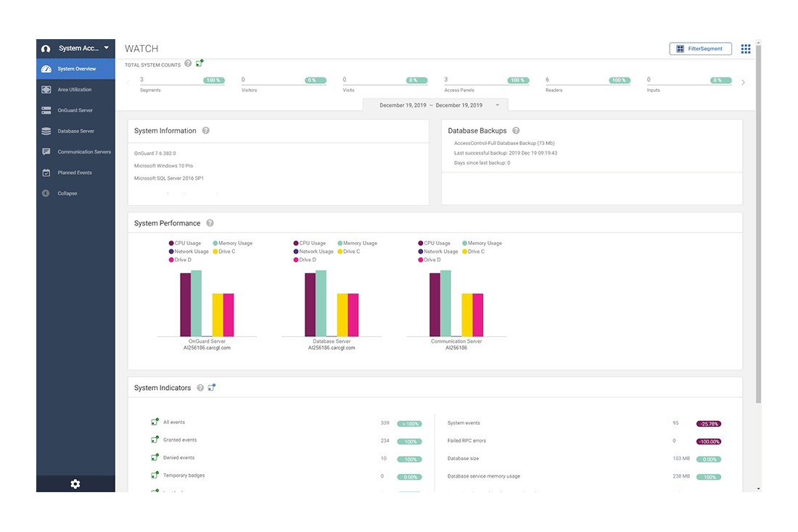Open the System Account dropdown
The image size is (798, 532).
click(76, 49)
